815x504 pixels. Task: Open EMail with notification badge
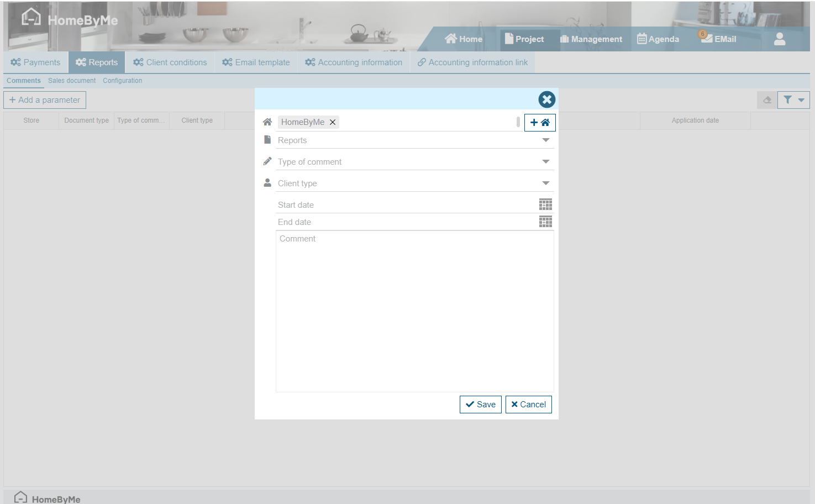point(719,39)
